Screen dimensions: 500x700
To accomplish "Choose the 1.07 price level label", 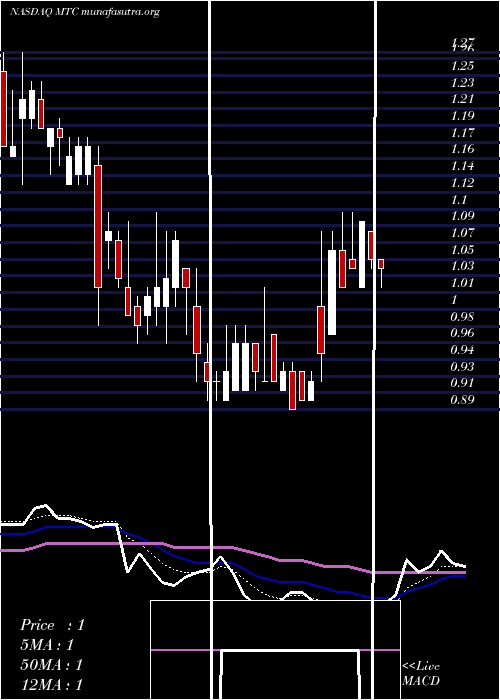I will (462, 233).
